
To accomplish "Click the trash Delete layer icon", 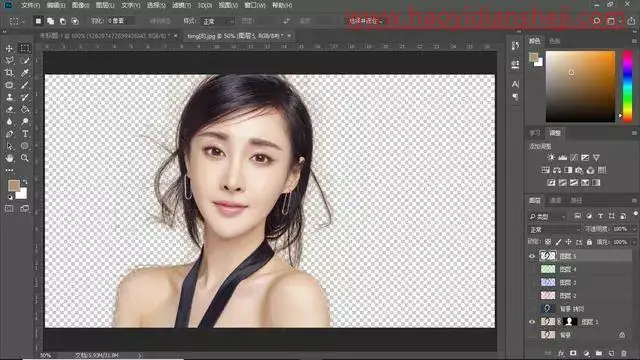I will tap(624, 353).
